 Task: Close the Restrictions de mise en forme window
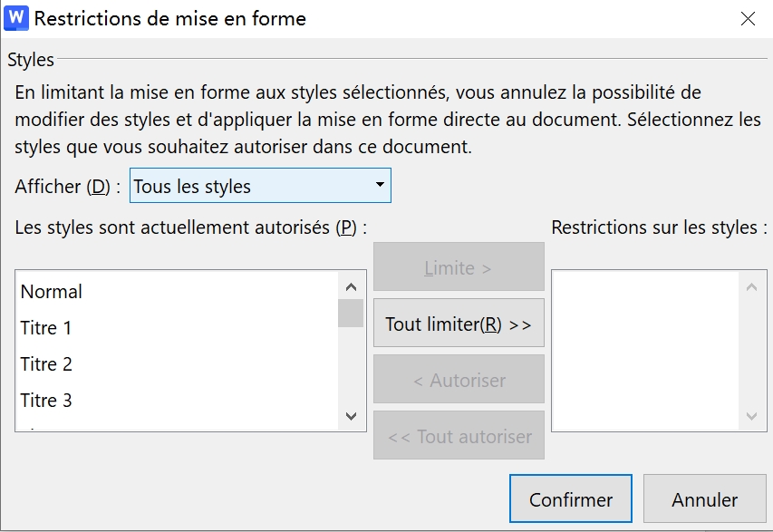coord(748,19)
